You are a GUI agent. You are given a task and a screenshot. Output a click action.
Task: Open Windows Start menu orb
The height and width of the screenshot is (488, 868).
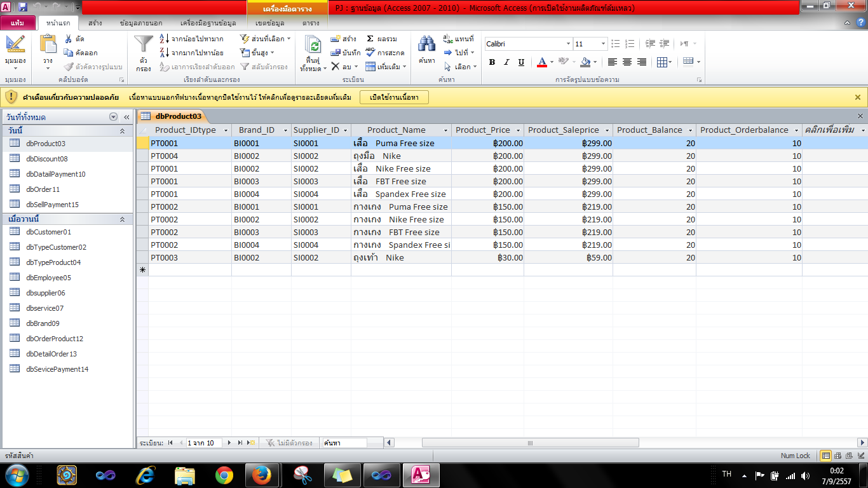[17, 475]
